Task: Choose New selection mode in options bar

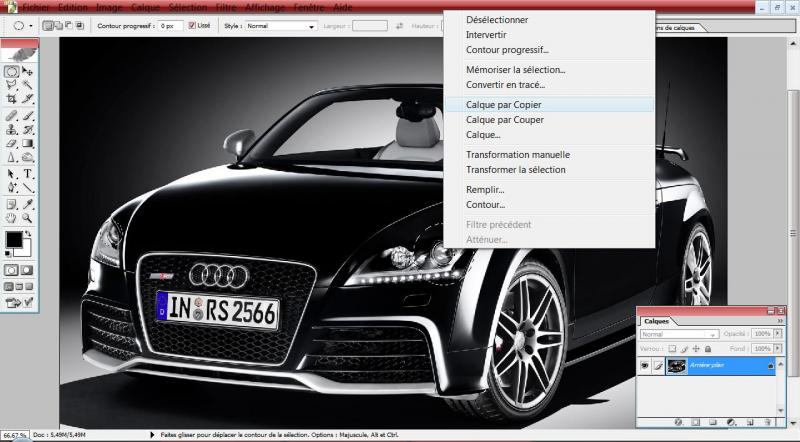Action: (x=48, y=26)
